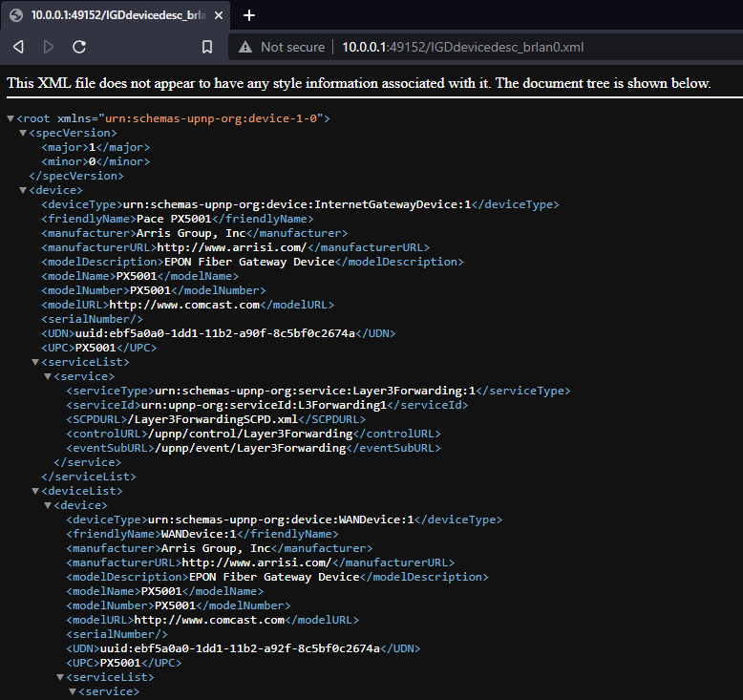Click the first Arris Group, Inc manufacturer line
The image size is (743, 700).
tap(194, 233)
